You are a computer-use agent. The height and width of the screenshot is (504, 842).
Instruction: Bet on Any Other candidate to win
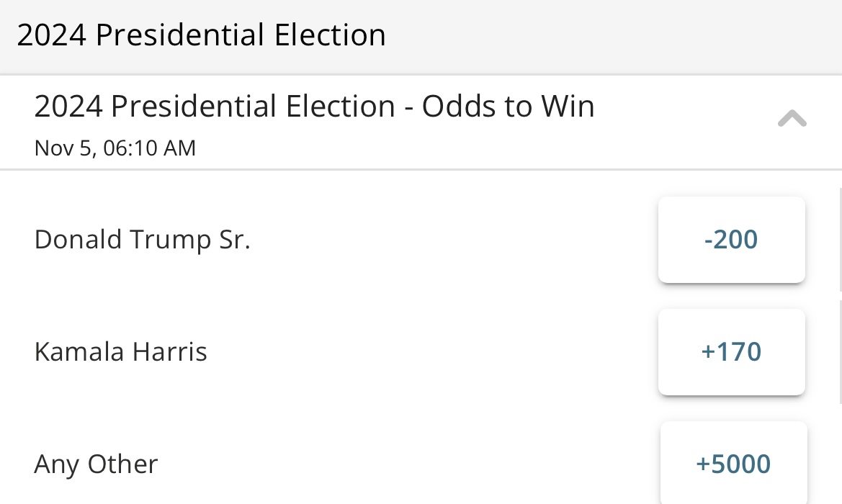[x=733, y=464]
